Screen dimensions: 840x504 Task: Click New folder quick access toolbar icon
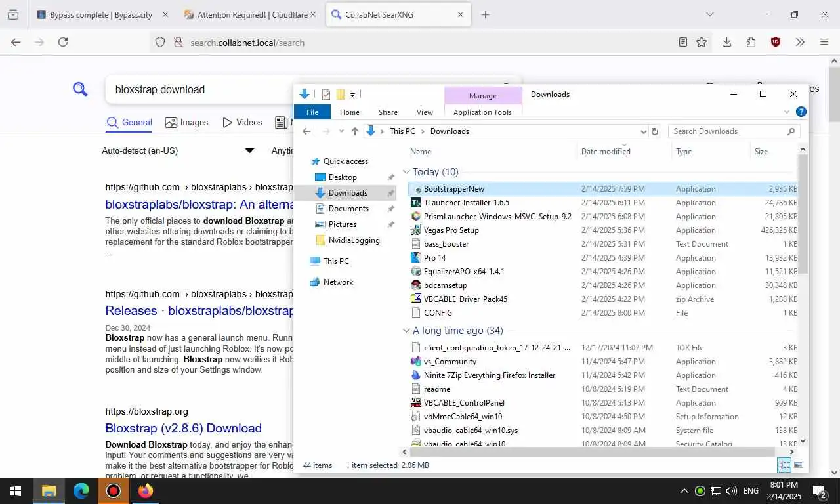click(x=341, y=94)
